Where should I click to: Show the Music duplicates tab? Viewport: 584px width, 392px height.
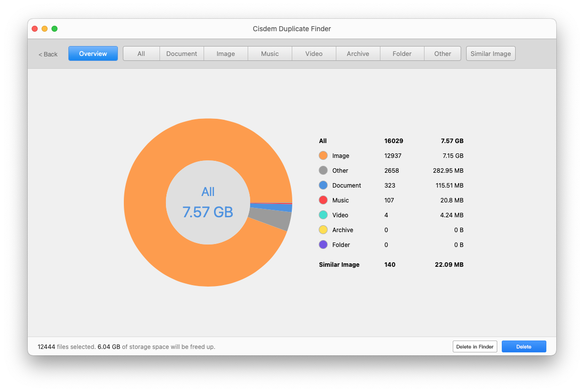pyautogui.click(x=270, y=53)
